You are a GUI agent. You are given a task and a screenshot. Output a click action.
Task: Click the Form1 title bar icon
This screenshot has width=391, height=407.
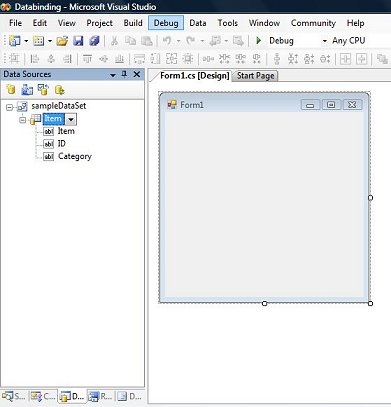[x=172, y=105]
